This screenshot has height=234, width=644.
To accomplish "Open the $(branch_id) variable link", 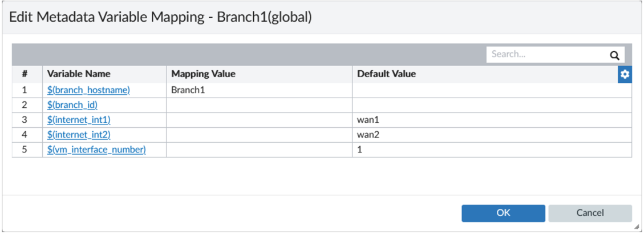I will point(72,105).
